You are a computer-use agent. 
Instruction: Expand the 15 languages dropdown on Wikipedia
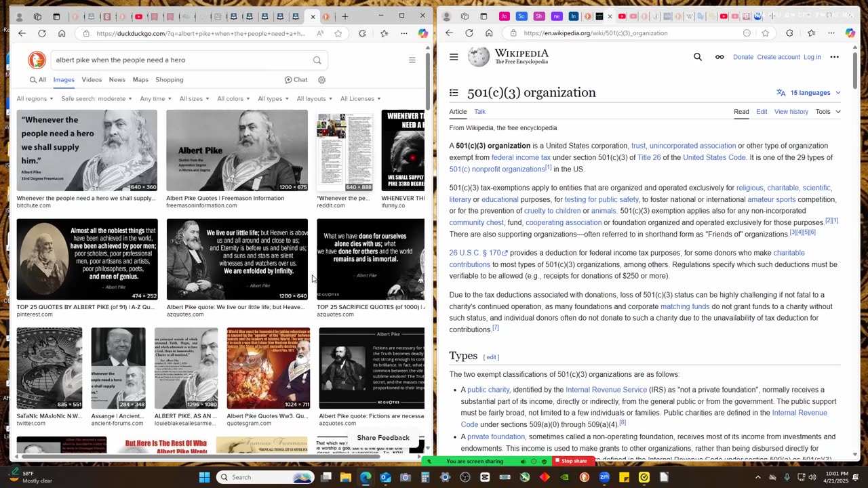tap(809, 93)
